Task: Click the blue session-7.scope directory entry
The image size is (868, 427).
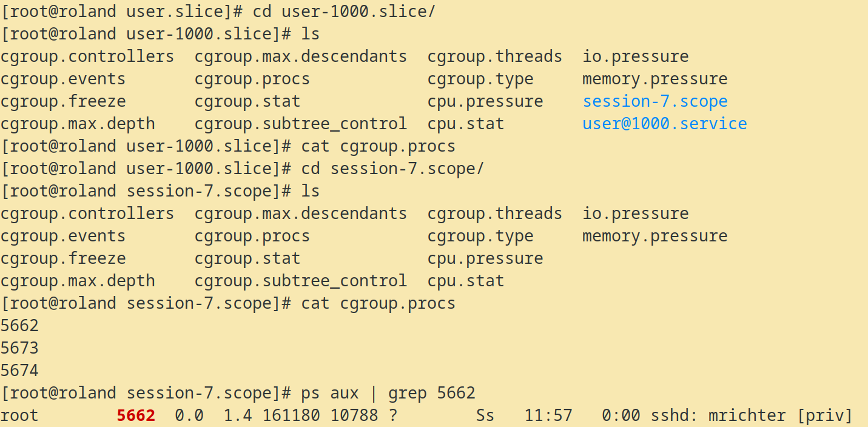Action: 654,101
